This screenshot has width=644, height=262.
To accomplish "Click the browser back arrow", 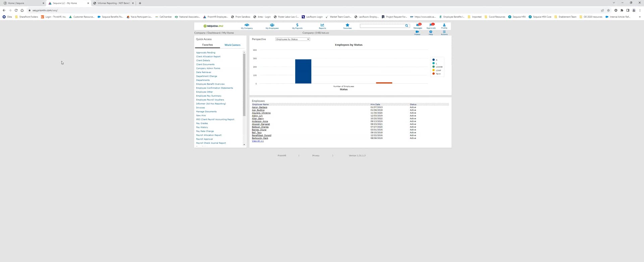I will 4,10.
